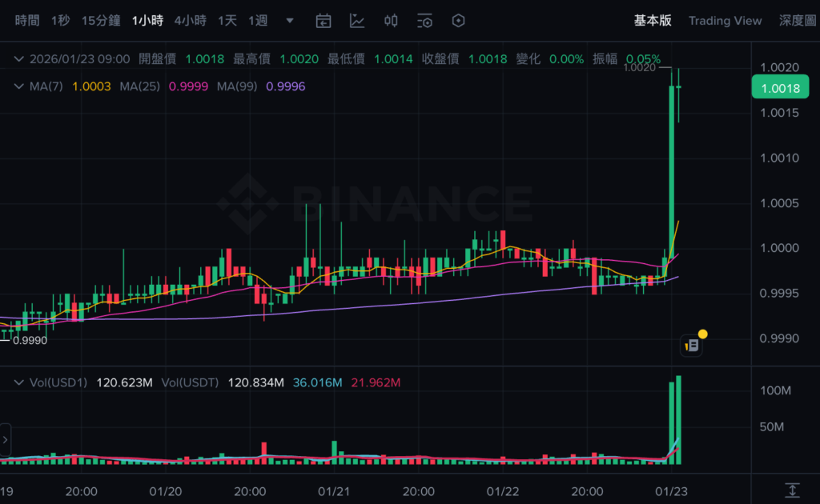Click the line chart indicators icon
Image resolution: width=820 pixels, height=504 pixels.
[x=357, y=21]
